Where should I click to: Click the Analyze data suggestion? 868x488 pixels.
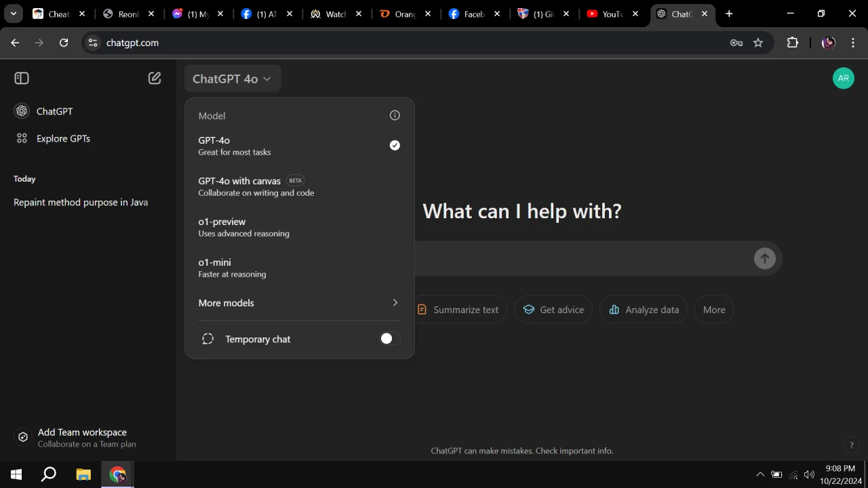point(644,310)
